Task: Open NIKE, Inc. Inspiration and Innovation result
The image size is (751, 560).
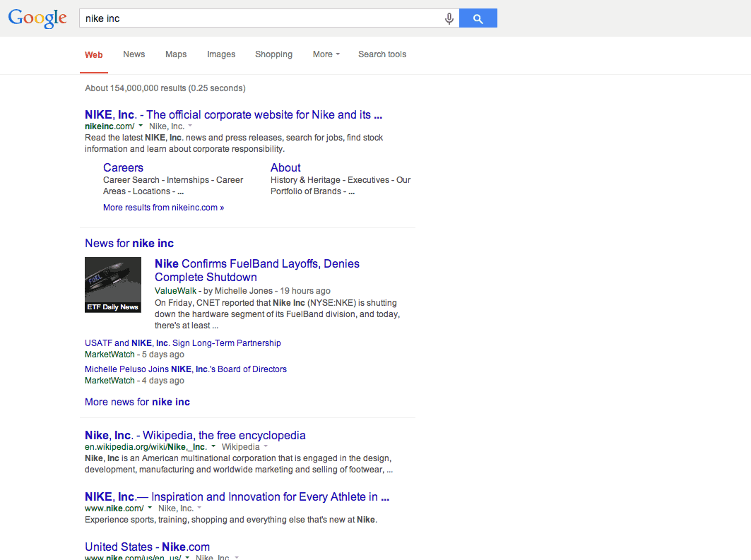Action: [x=237, y=497]
